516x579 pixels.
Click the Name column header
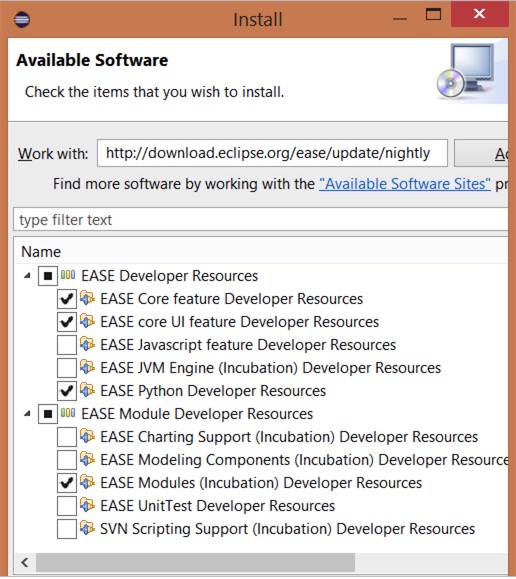(x=41, y=251)
